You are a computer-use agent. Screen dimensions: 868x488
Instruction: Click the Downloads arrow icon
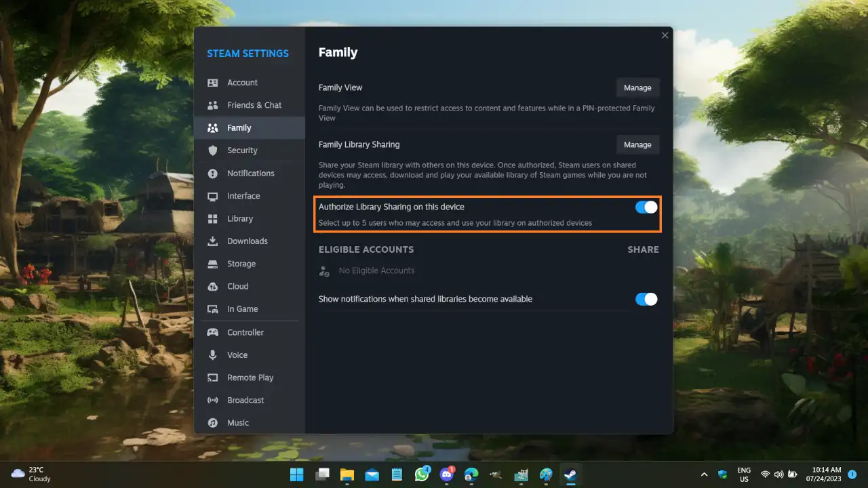[x=213, y=241]
